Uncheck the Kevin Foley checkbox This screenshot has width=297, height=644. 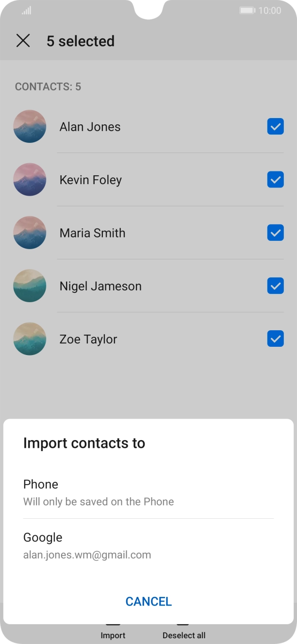(275, 180)
